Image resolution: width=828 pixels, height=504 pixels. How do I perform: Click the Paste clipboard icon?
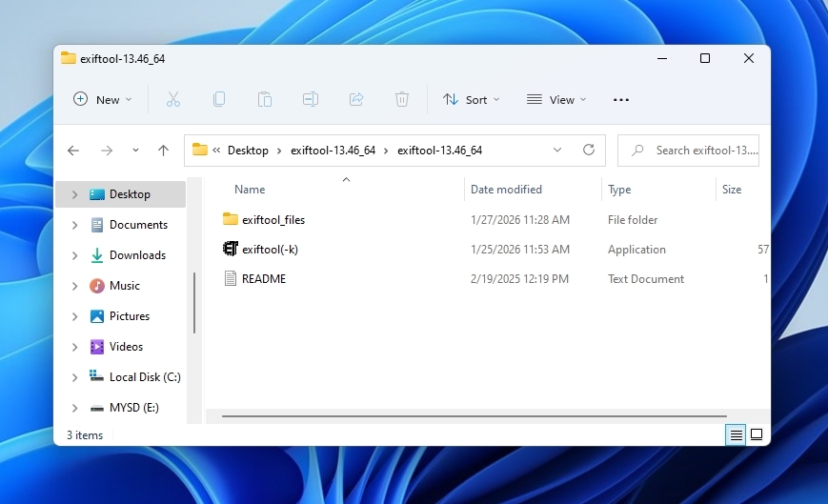point(265,99)
